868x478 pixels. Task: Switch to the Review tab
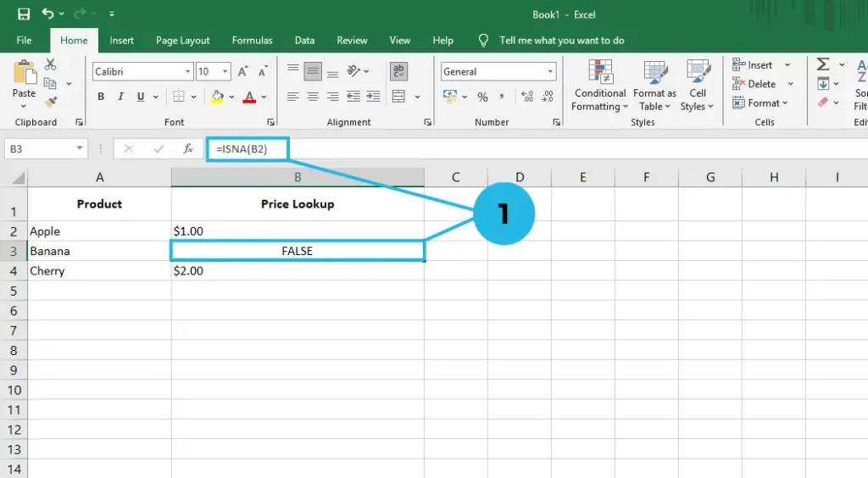coord(352,41)
